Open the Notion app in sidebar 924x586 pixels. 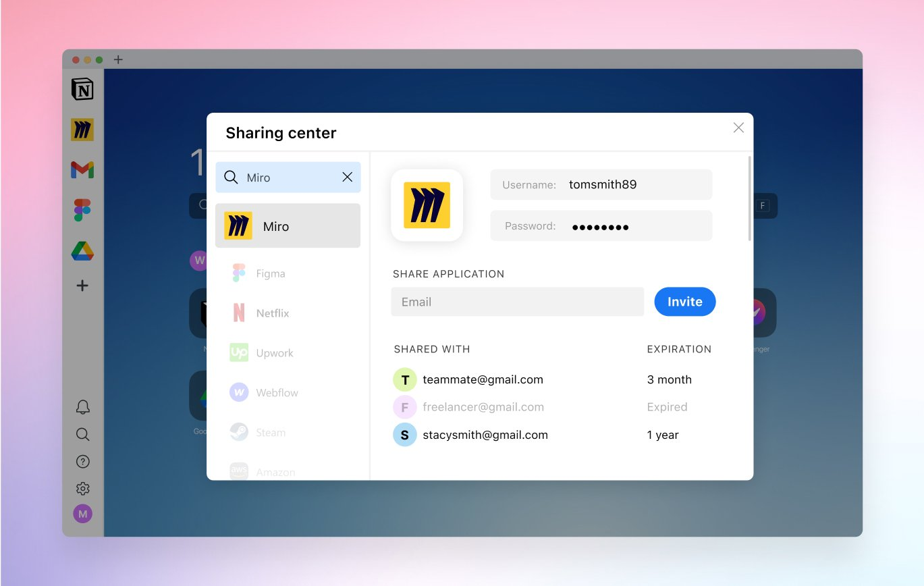pyautogui.click(x=82, y=89)
